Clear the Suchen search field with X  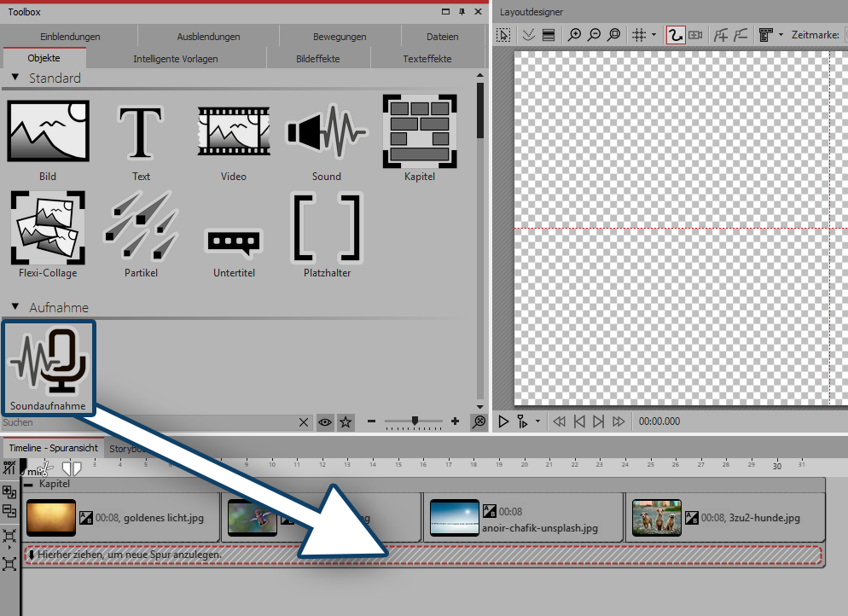[x=305, y=421]
